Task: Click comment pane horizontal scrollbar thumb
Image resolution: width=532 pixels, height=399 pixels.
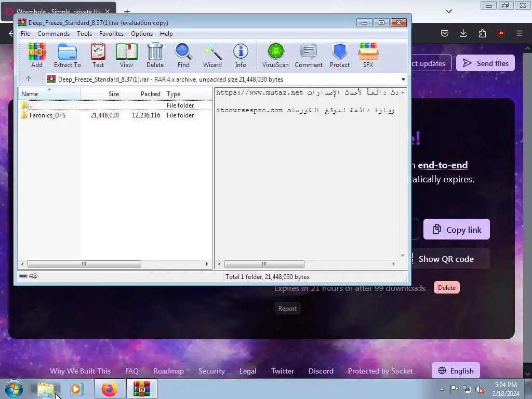Action: (x=264, y=263)
